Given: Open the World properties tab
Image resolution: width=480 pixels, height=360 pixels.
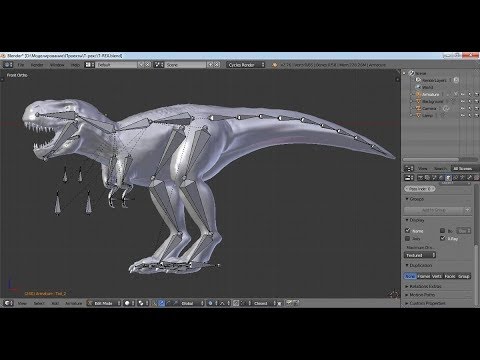Looking at the screenshot, I should click(x=441, y=178).
